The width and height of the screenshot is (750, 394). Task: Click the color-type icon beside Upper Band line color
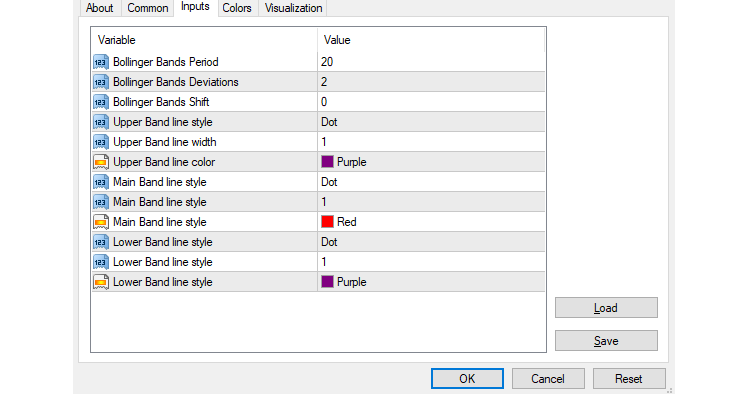tap(101, 163)
